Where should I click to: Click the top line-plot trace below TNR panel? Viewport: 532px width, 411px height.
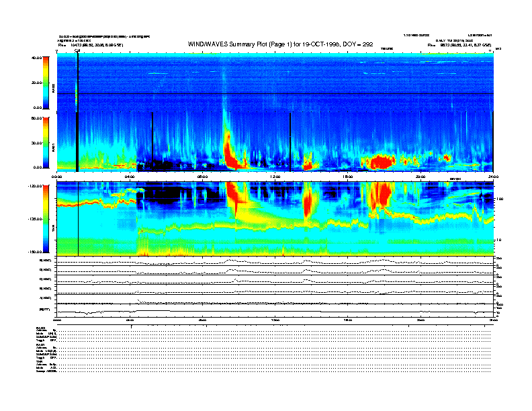click(275, 261)
